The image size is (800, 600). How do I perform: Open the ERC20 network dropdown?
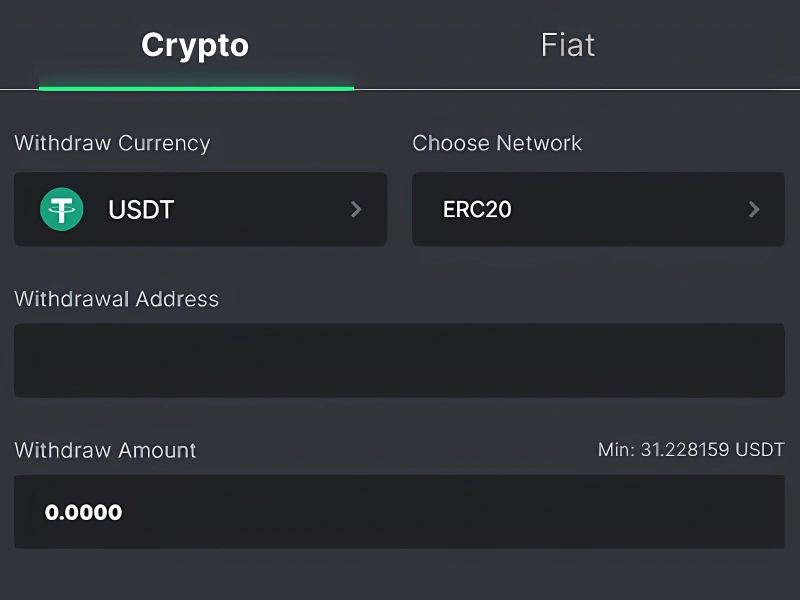(598, 210)
